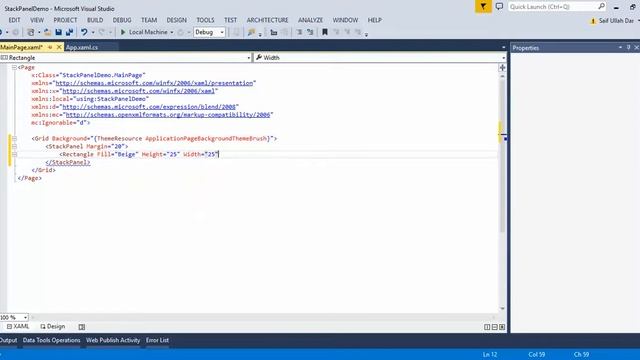The width and height of the screenshot is (640, 360).
Task: Pin the MainPage.xaml tab
Action: click(x=50, y=47)
